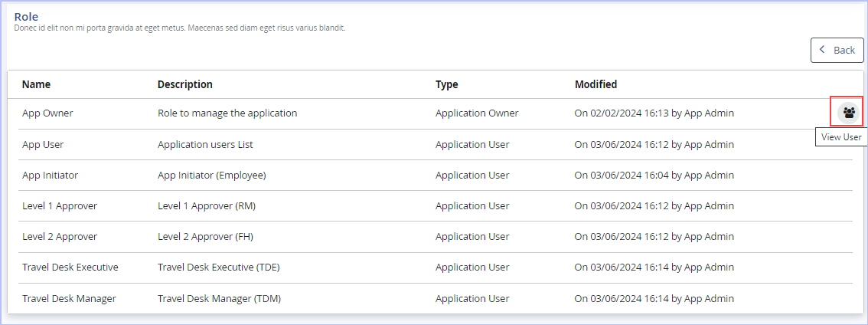Click the Role page heading
868x325 pixels.
coord(26,17)
